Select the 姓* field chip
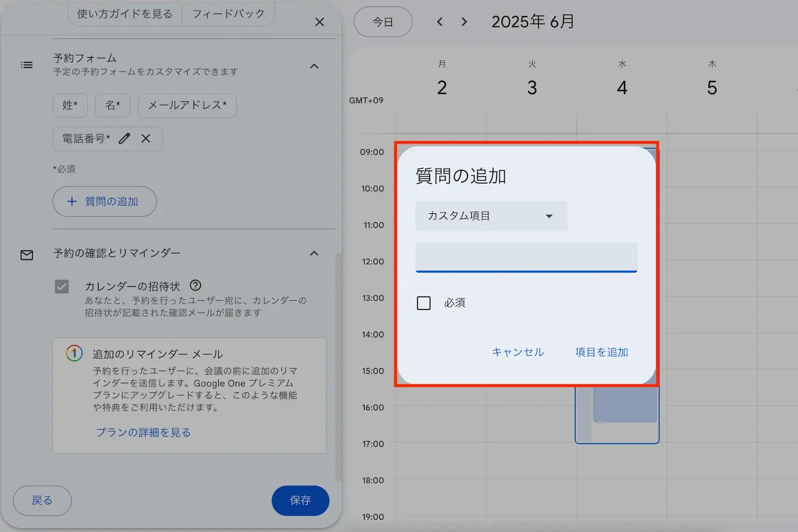The height and width of the screenshot is (532, 798). (x=70, y=105)
